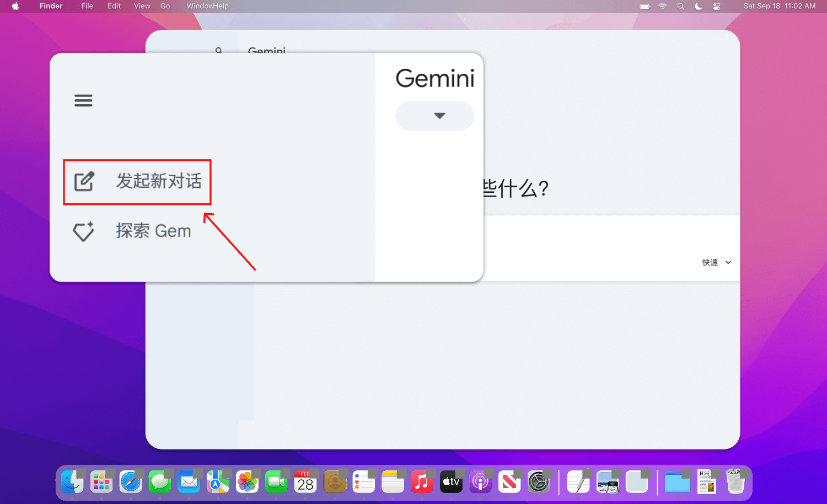Open the File menu in menu bar
The height and width of the screenshot is (504, 827).
coord(87,6)
